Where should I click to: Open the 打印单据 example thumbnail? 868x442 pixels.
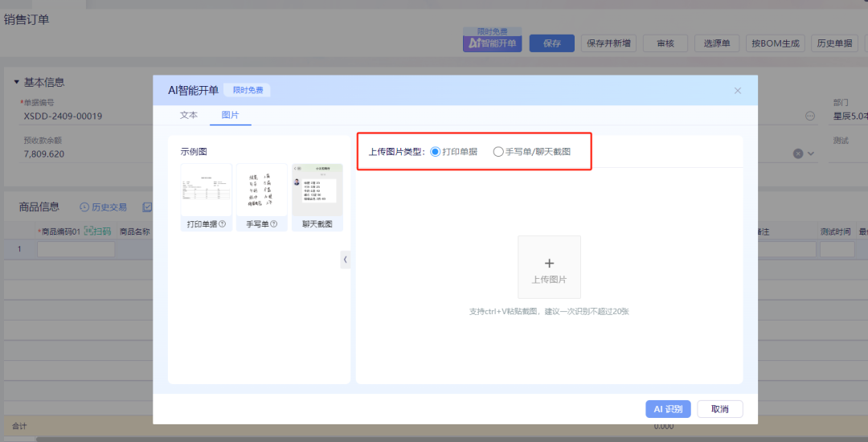(206, 190)
